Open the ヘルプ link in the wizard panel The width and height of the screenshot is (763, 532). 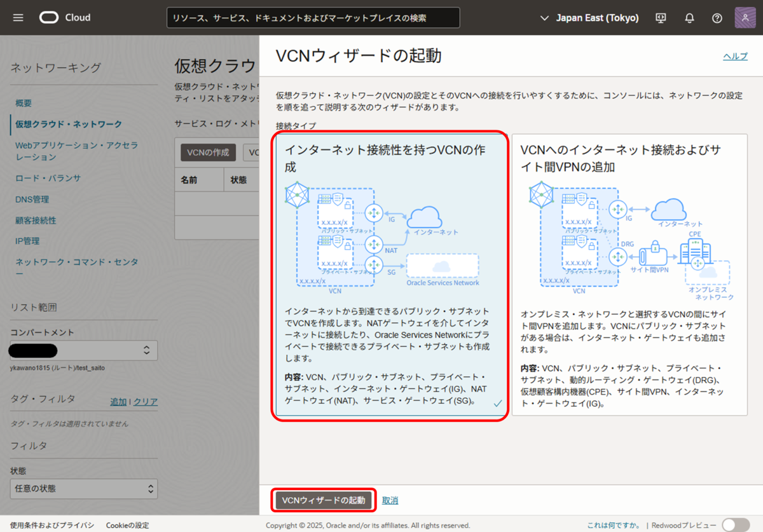pyautogui.click(x=735, y=57)
